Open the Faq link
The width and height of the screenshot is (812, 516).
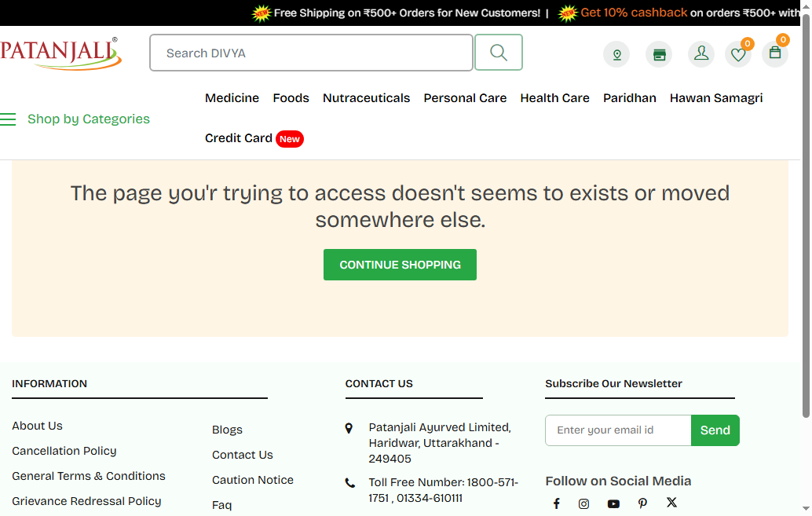pos(221,505)
